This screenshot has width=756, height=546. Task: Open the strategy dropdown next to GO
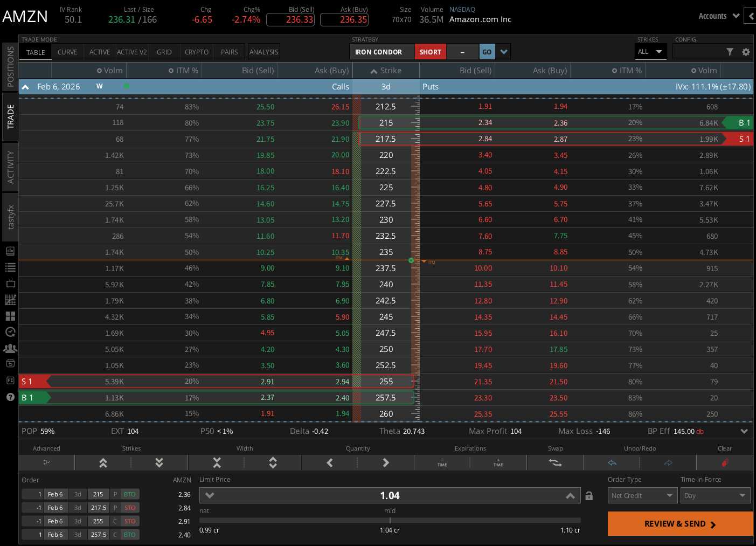pos(503,52)
